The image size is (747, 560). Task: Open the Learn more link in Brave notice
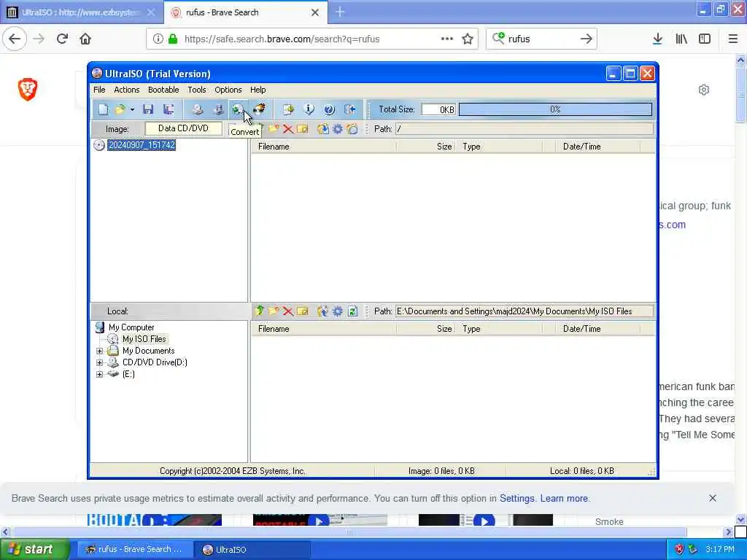pyautogui.click(x=564, y=498)
